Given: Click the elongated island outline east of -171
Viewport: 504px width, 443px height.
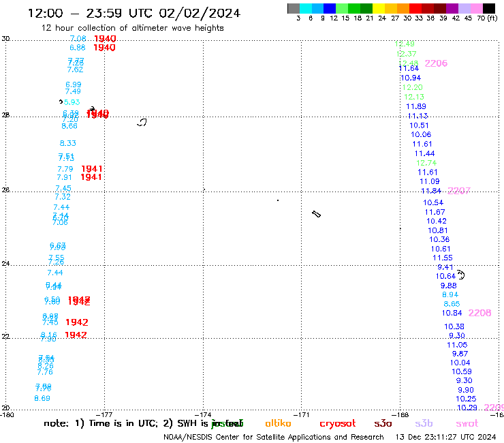Looking at the screenshot, I should pos(316,214).
